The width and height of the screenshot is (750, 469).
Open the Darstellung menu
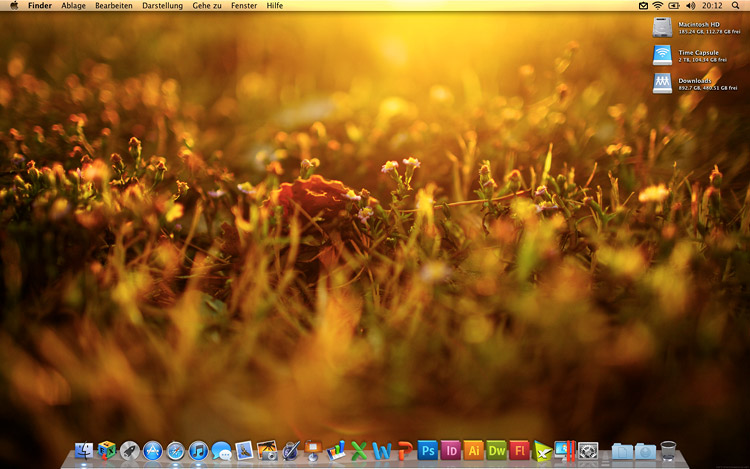click(163, 5)
